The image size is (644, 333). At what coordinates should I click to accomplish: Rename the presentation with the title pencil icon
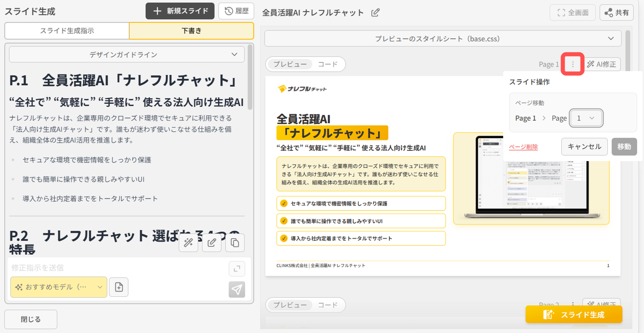[375, 13]
